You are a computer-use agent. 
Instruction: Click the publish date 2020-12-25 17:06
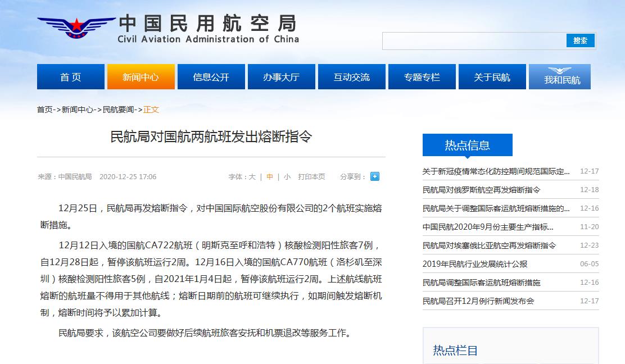(x=128, y=177)
